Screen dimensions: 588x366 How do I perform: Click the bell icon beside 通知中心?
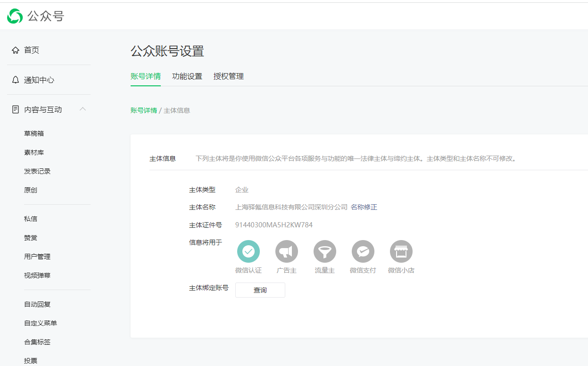click(16, 80)
